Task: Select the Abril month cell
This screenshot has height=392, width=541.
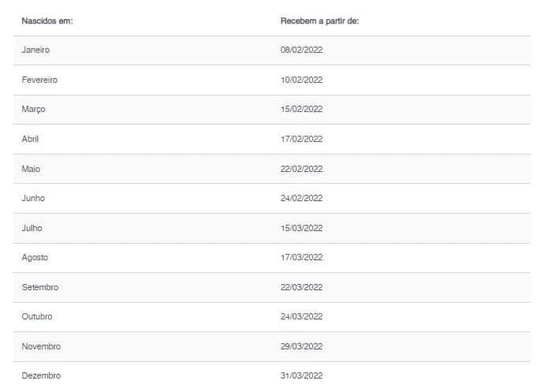Action: 30,139
